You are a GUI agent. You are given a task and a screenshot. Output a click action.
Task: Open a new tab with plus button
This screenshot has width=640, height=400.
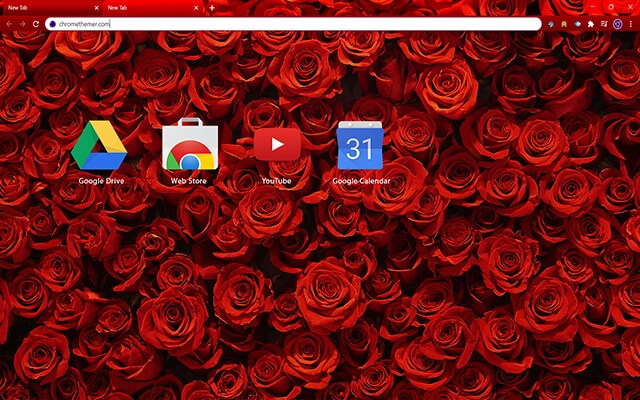pos(212,8)
